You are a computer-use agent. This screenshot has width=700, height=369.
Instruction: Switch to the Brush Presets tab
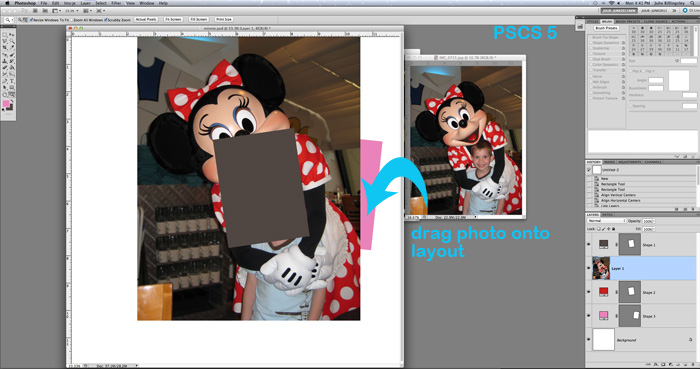(627, 21)
